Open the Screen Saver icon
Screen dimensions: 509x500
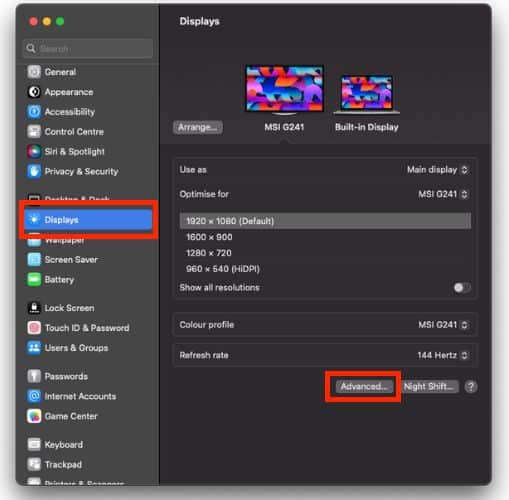click(x=34, y=259)
